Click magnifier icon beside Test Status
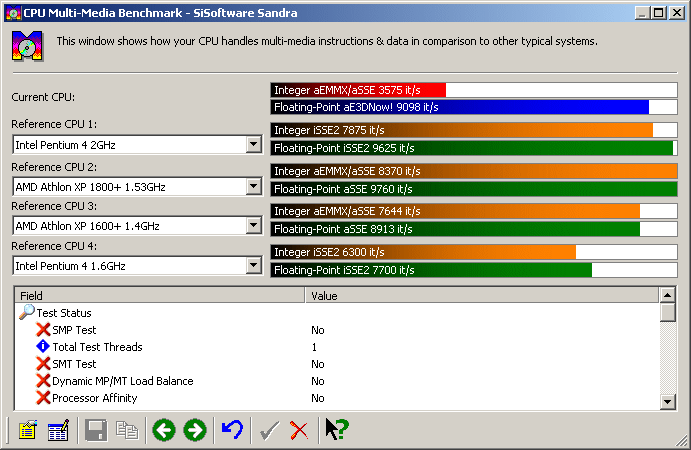Image resolution: width=691 pixels, height=450 pixels. click(x=27, y=312)
